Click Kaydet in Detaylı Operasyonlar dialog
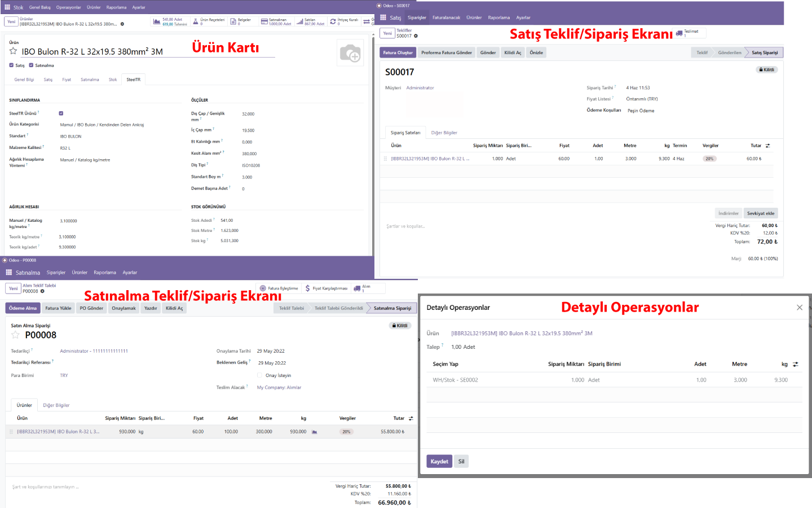Image resolution: width=812 pixels, height=508 pixels. [439, 461]
